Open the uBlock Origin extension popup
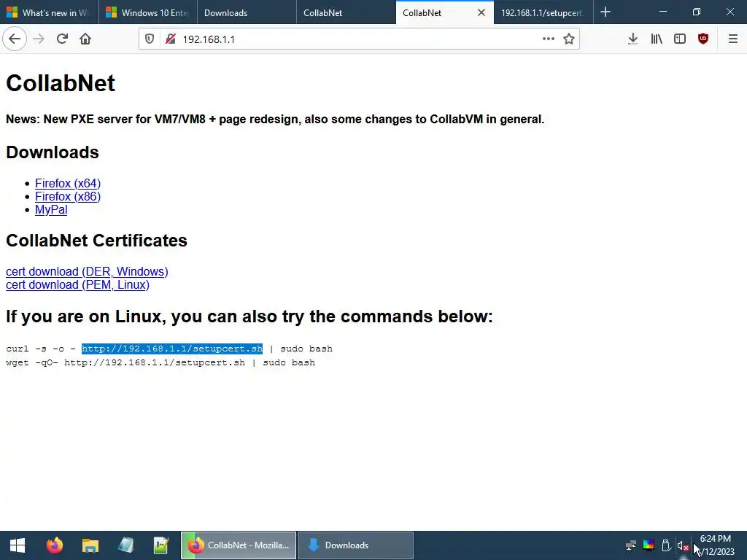747x560 pixels. 703,39
